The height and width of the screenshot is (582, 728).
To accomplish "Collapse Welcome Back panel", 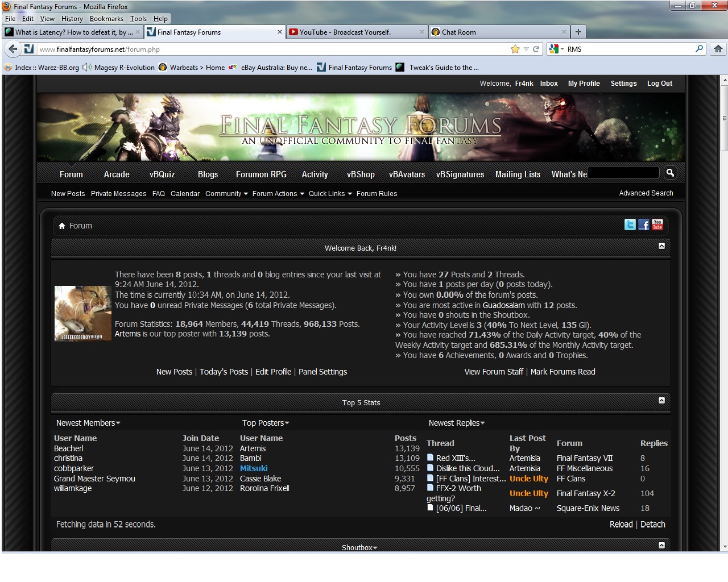I will point(661,246).
